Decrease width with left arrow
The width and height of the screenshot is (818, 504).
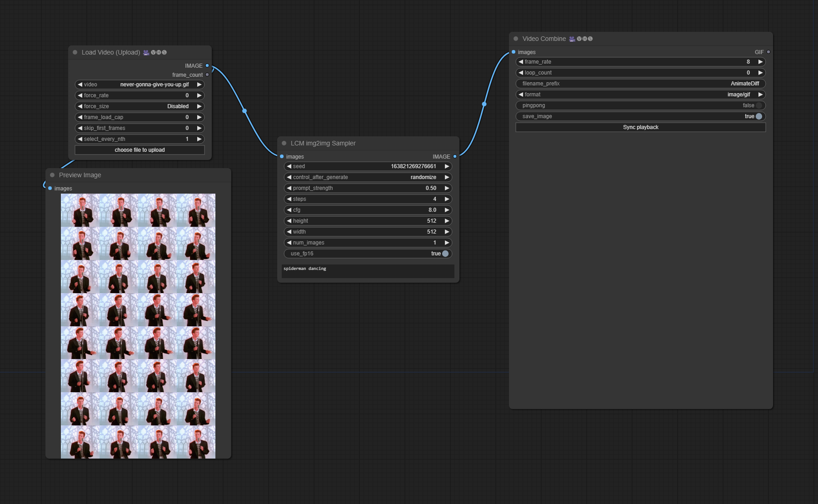click(289, 232)
